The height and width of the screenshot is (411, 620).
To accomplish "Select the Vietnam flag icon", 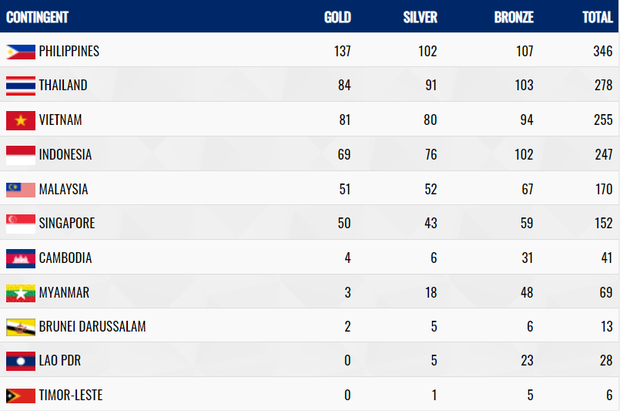I will pos(21,120).
